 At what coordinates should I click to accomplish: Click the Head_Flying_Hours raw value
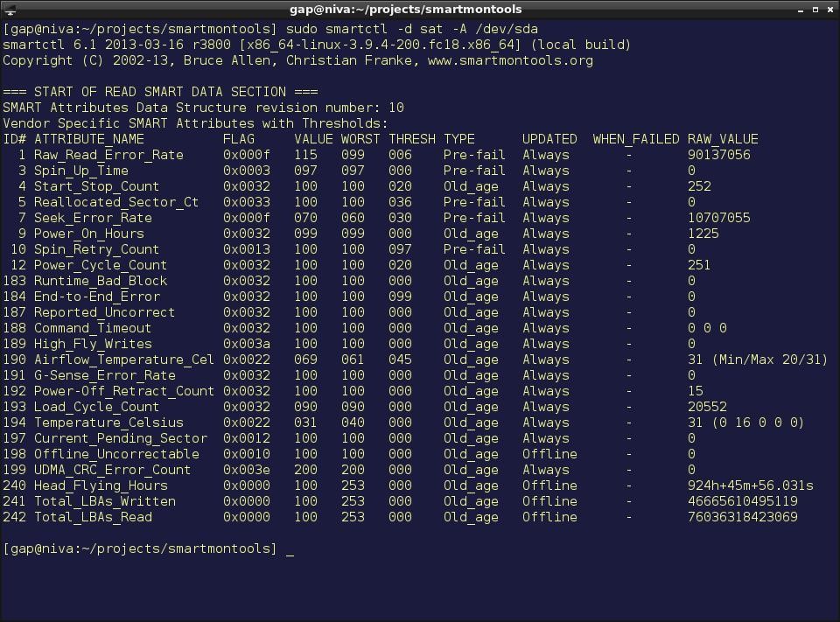[751, 486]
